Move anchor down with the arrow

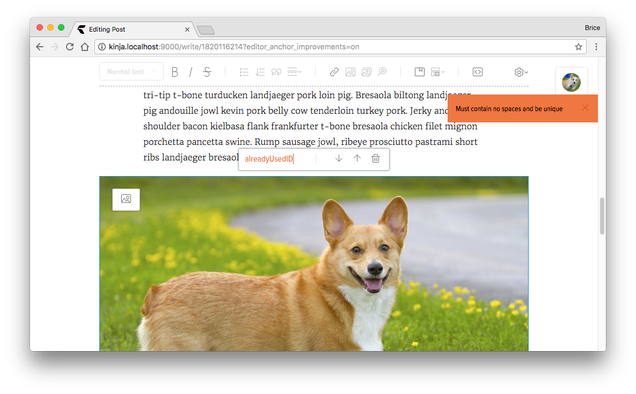(339, 158)
